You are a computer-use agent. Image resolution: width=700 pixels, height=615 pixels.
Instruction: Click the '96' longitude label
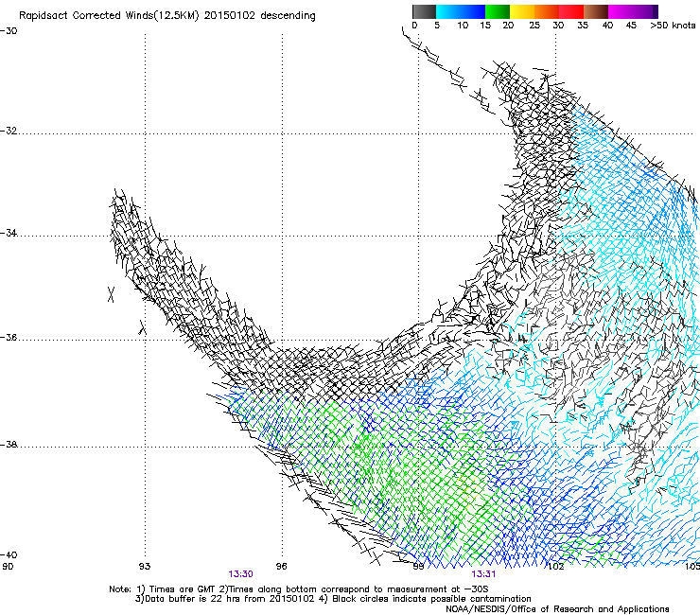point(281,567)
